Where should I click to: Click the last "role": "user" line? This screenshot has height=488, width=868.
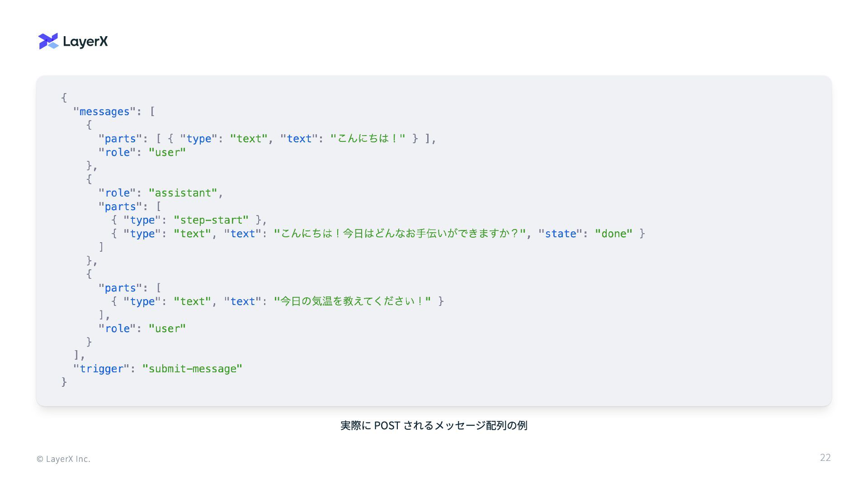click(x=142, y=328)
